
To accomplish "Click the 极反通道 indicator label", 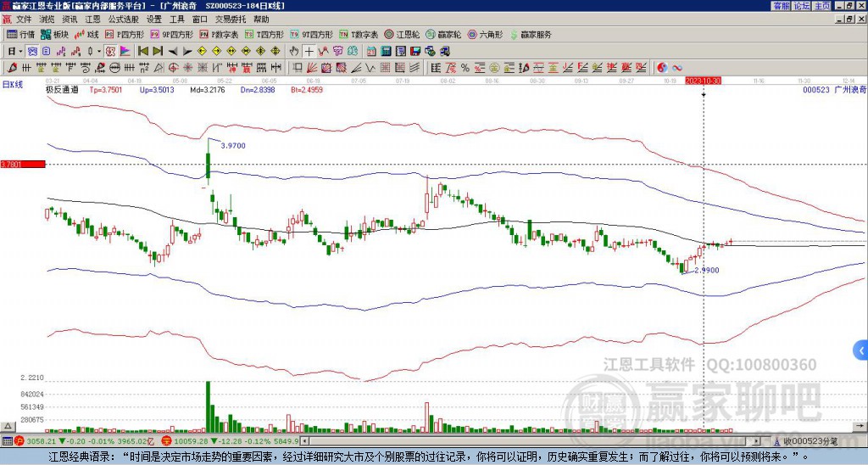I will (x=62, y=89).
